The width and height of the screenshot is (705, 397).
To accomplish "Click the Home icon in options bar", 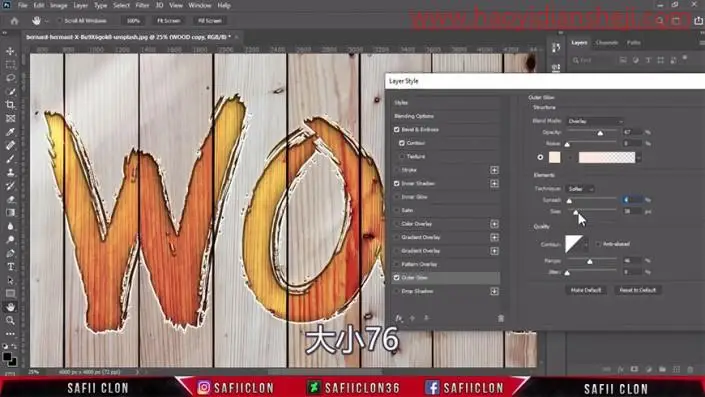I will point(14,21).
